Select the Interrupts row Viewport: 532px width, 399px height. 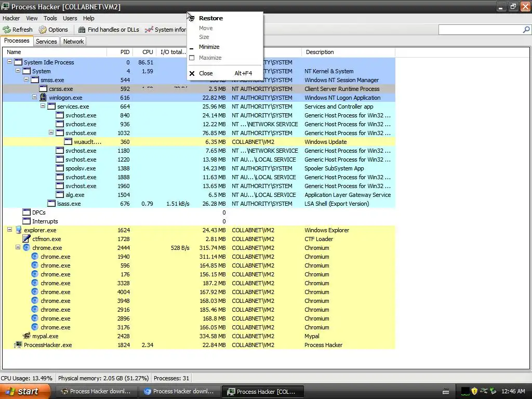pos(199,221)
